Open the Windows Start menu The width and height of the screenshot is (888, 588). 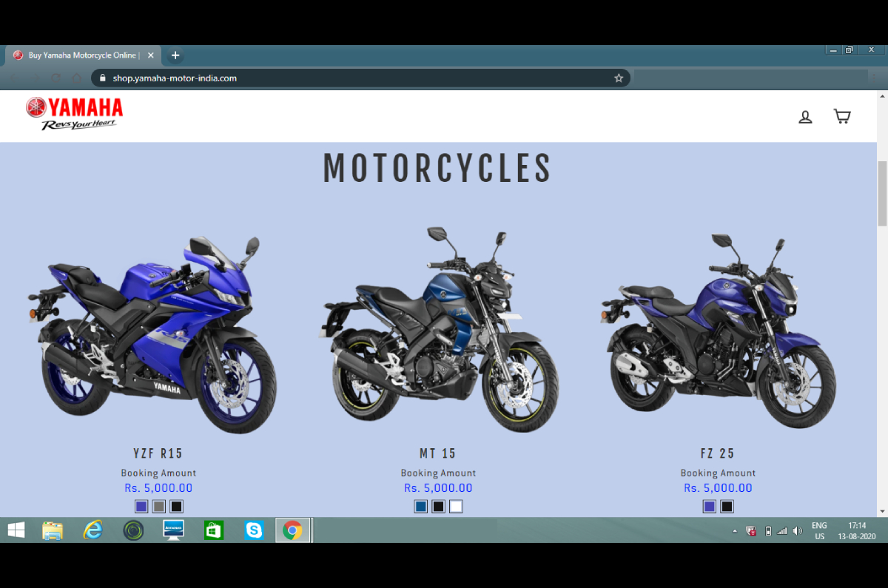pyautogui.click(x=16, y=530)
